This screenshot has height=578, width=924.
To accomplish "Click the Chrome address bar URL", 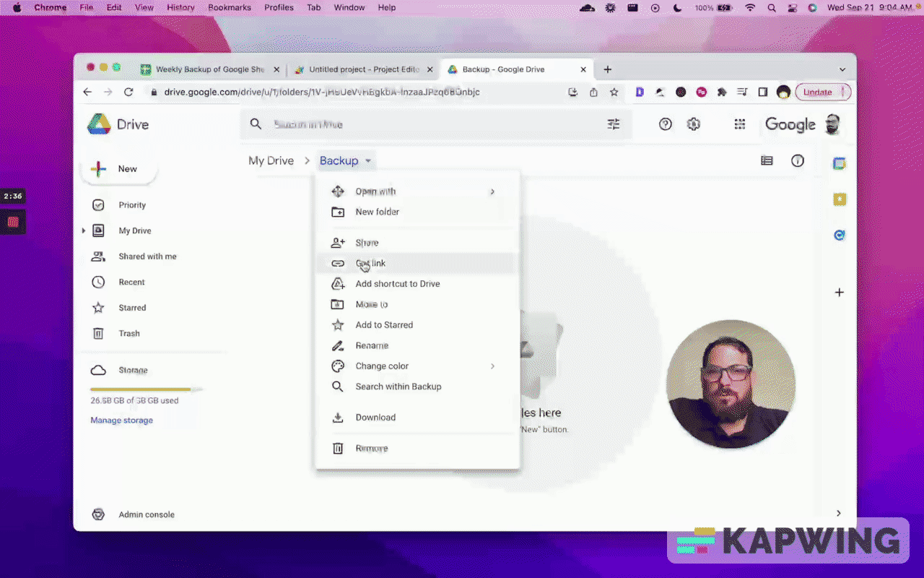I will tap(321, 92).
